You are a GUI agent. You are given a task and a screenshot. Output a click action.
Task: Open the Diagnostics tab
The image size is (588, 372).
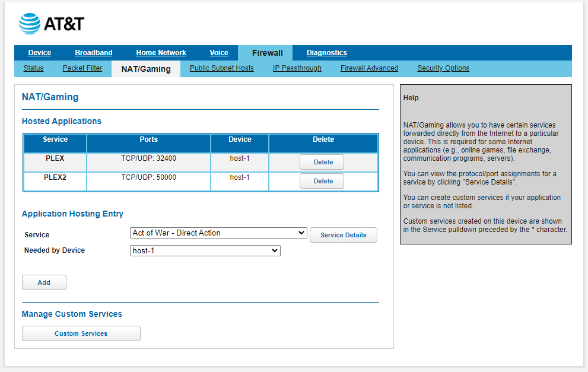click(x=326, y=53)
